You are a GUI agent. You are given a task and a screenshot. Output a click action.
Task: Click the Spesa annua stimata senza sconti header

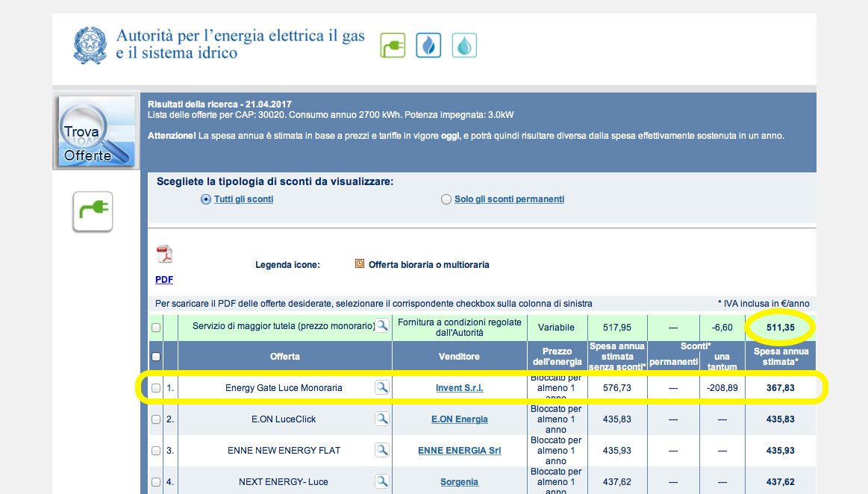pyautogui.click(x=617, y=356)
